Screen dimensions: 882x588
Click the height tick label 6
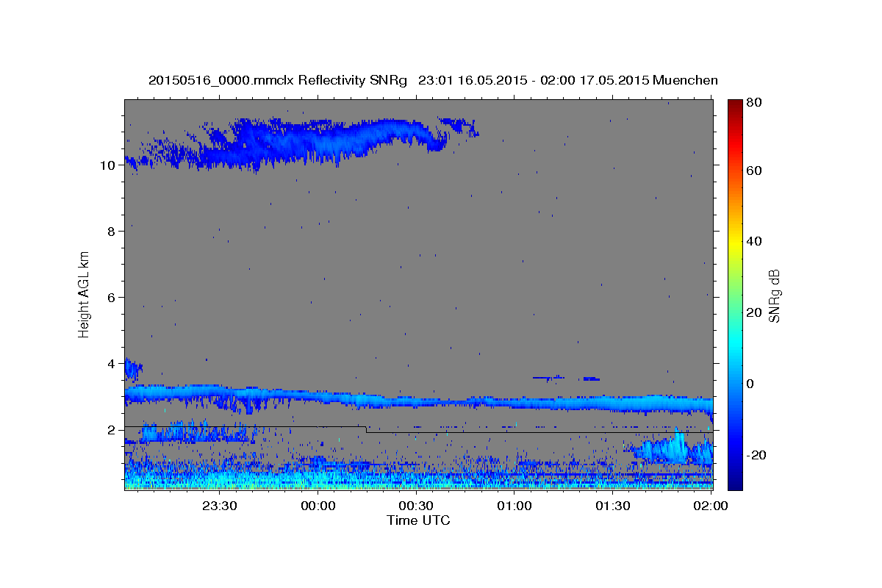[x=112, y=298]
